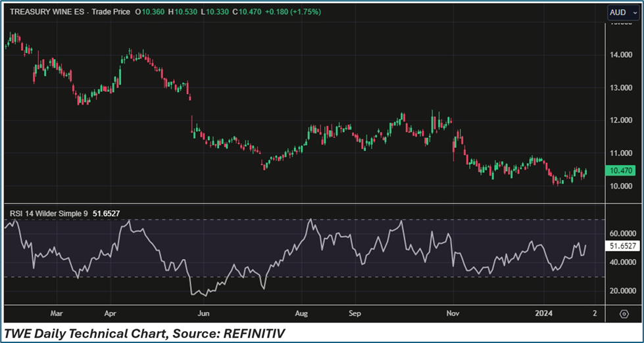Select the Mar label on time axis
Screen dimensions: 644x343
click(x=57, y=314)
